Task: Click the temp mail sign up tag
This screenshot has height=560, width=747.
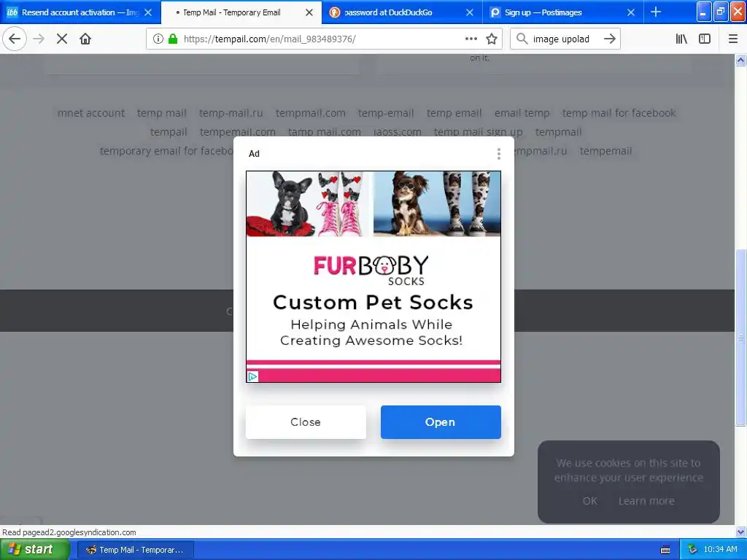Action: point(479,132)
